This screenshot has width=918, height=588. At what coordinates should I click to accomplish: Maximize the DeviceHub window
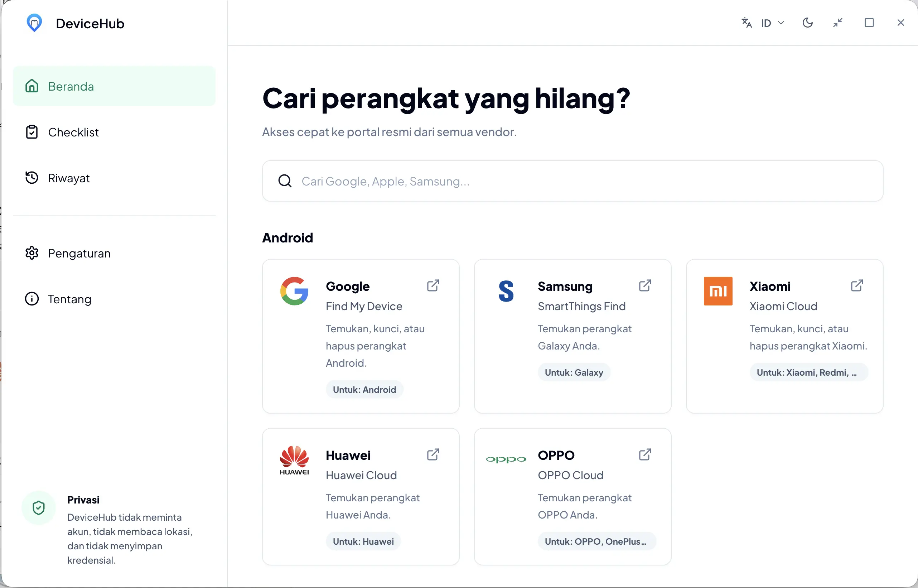pos(869,23)
